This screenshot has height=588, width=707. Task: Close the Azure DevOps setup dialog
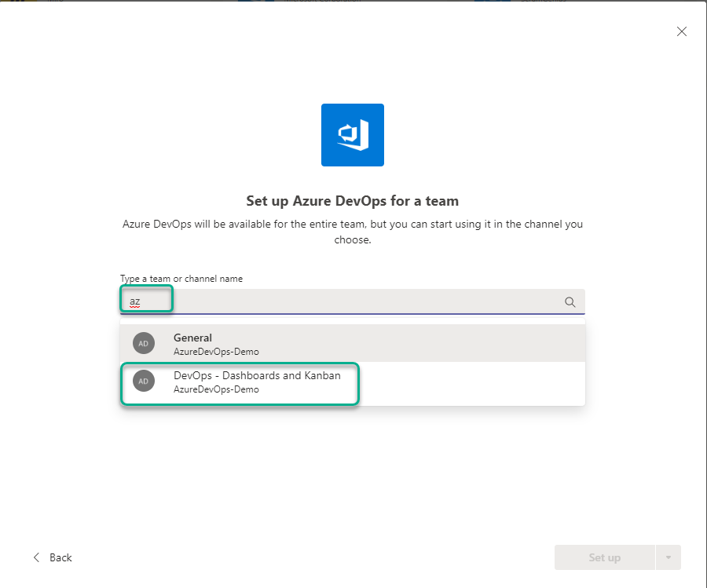point(681,31)
